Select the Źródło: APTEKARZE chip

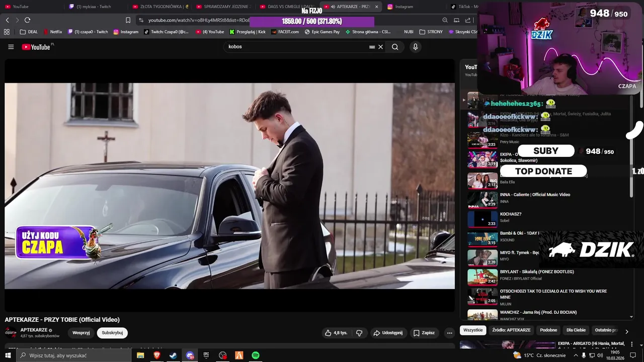(511, 330)
